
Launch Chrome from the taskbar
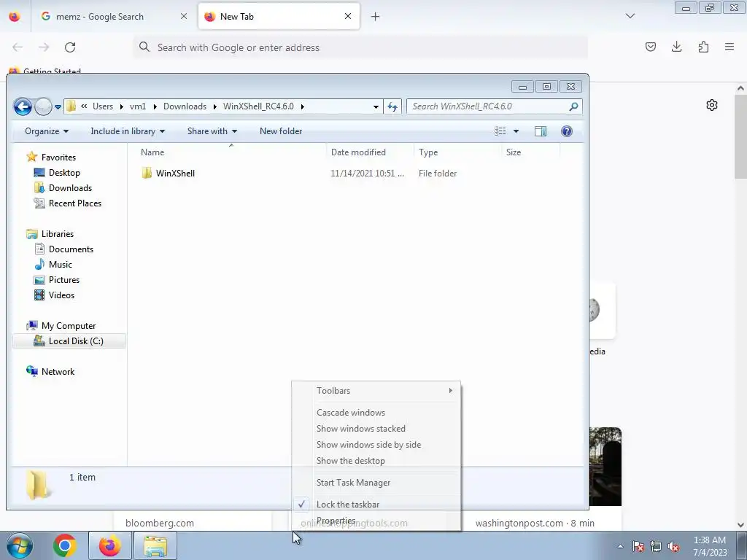pyautogui.click(x=65, y=545)
